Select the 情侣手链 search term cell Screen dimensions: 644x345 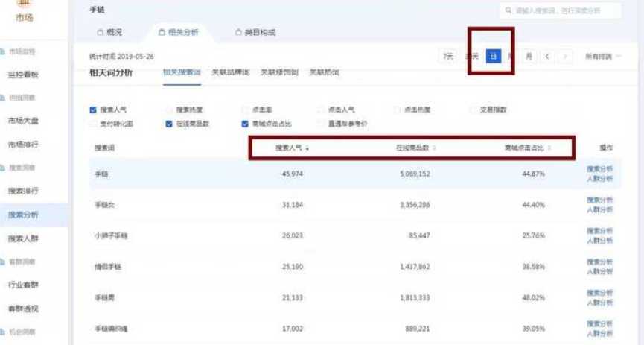(108, 267)
